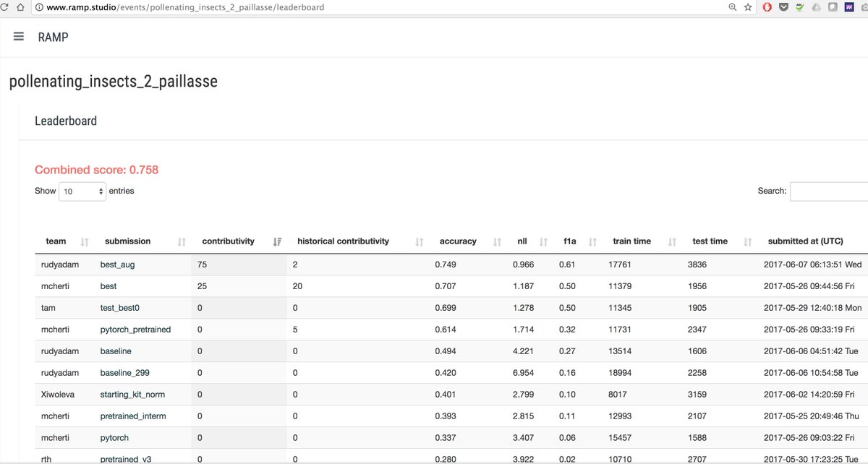Viewport: 868px width, 464px height.
Task: Select date 2017-06-07 06:13:51 Wed
Action: [x=812, y=265]
